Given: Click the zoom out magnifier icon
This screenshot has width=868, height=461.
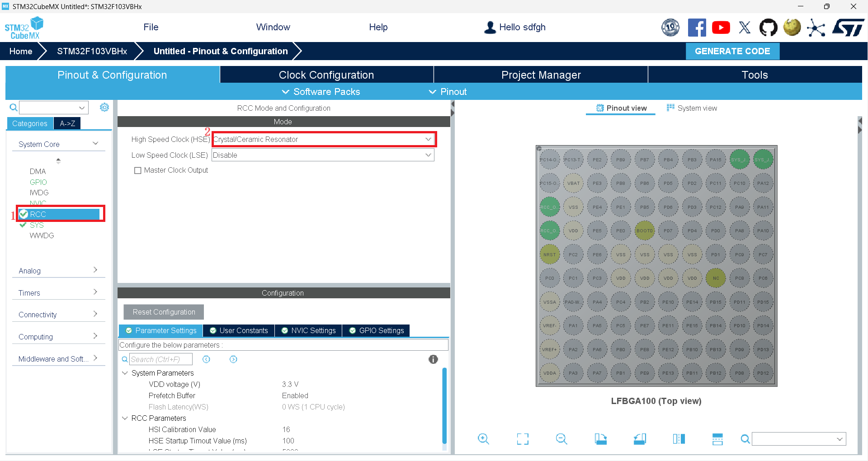Looking at the screenshot, I should pyautogui.click(x=561, y=439).
